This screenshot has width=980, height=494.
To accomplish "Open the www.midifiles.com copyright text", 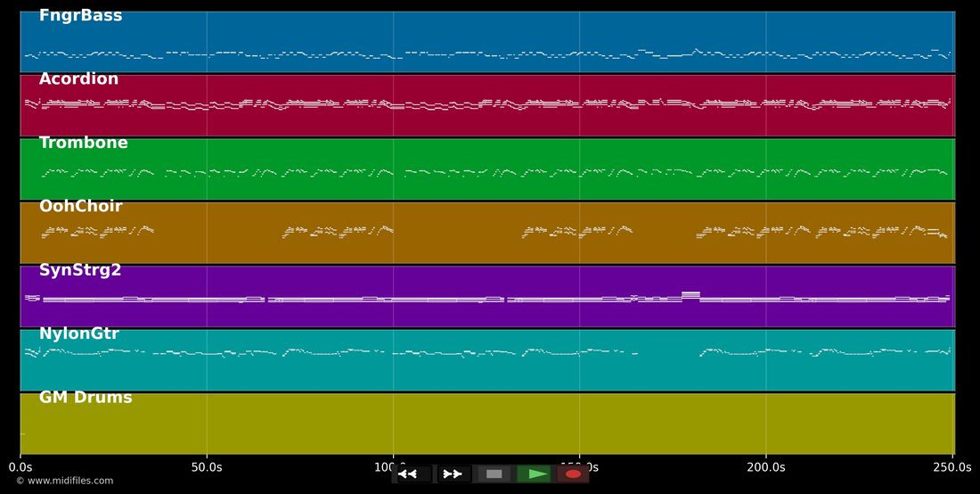I will coord(65,481).
